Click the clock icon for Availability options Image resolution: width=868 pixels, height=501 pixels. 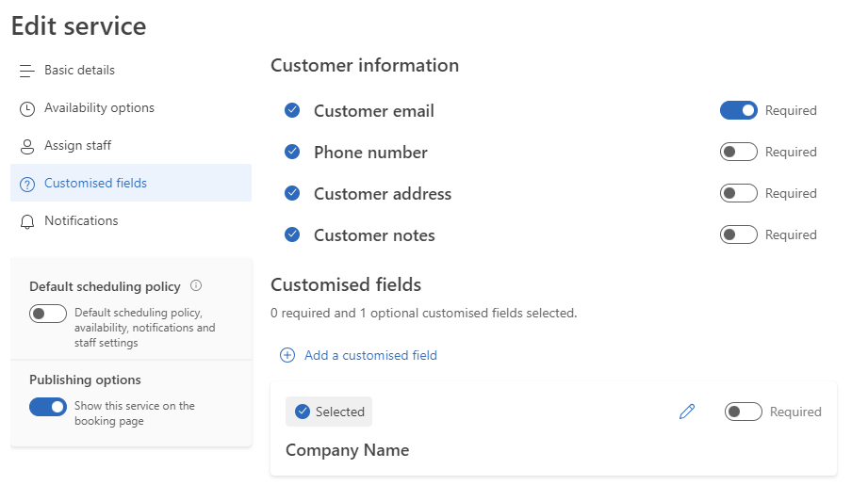[x=27, y=108]
